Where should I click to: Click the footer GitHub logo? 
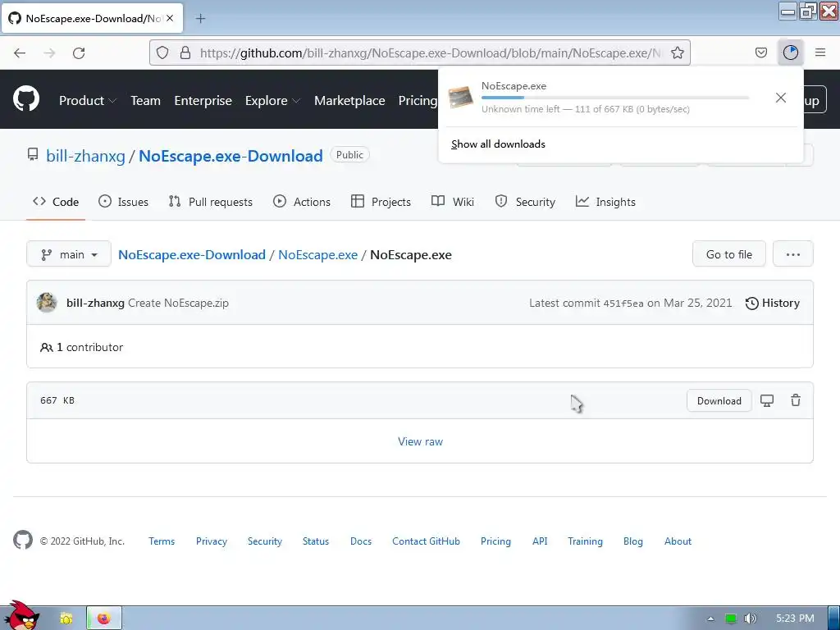pyautogui.click(x=23, y=540)
